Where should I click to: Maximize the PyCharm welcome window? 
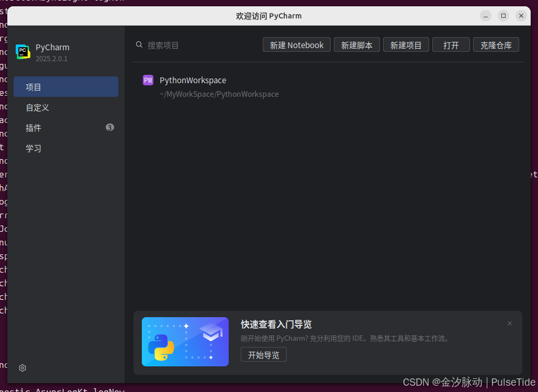(503, 16)
